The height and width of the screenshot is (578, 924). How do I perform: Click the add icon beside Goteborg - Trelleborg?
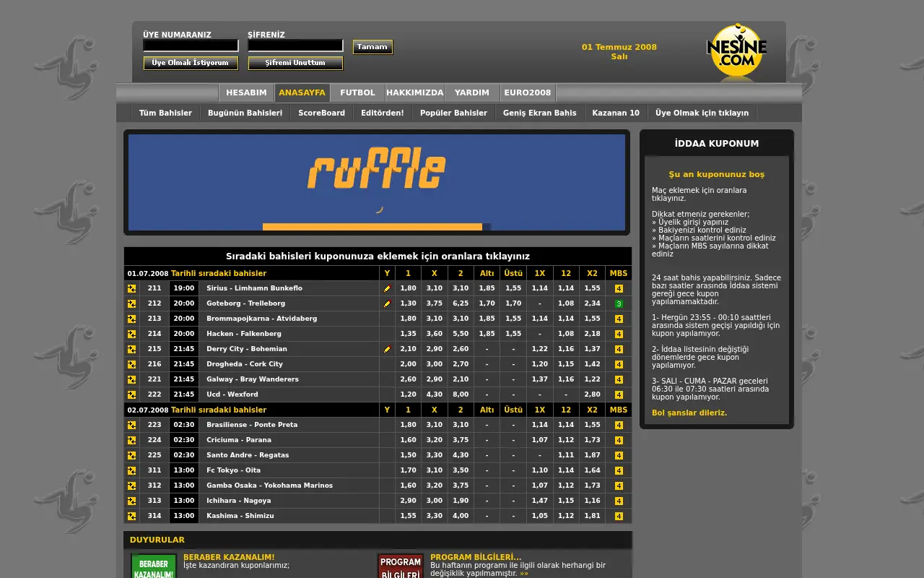131,303
